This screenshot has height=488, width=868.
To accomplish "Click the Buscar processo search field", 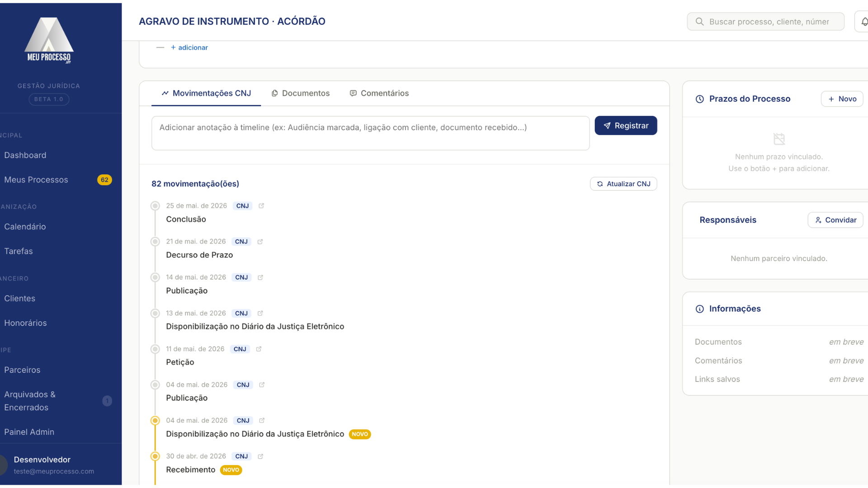I will point(765,22).
